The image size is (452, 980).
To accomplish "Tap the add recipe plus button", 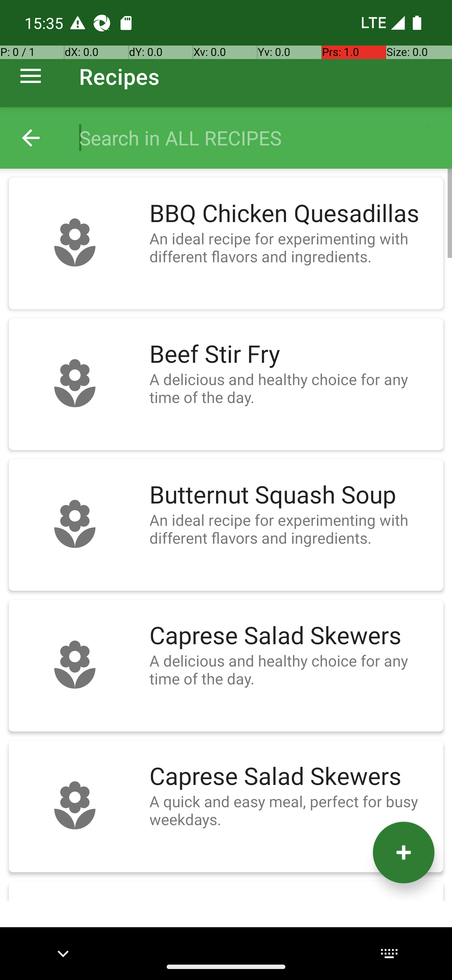I will 403,852.
